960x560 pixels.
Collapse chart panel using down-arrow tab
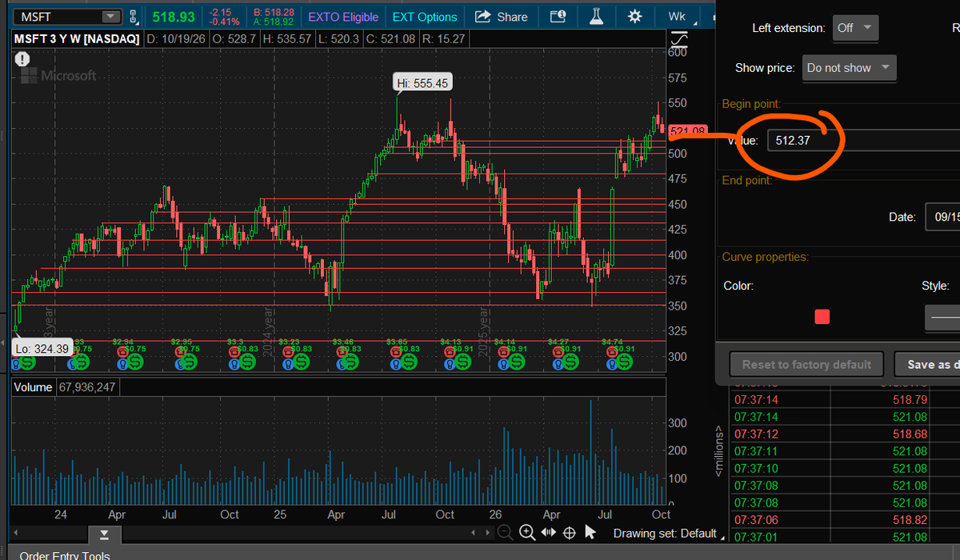pyautogui.click(x=105, y=534)
